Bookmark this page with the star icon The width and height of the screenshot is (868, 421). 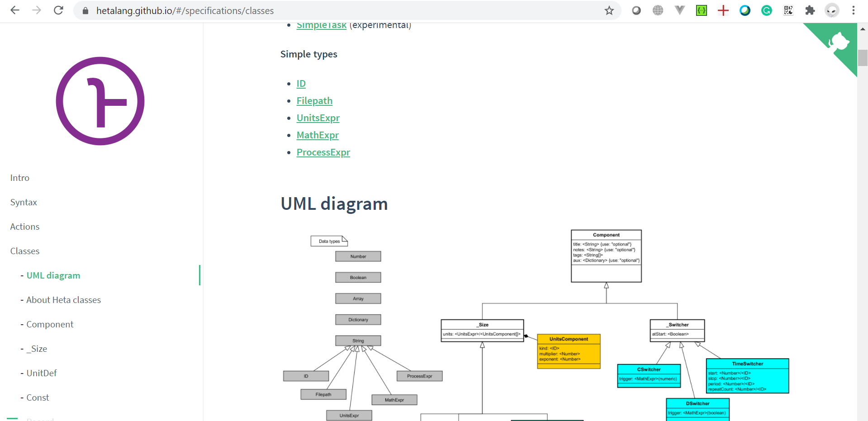[609, 10]
